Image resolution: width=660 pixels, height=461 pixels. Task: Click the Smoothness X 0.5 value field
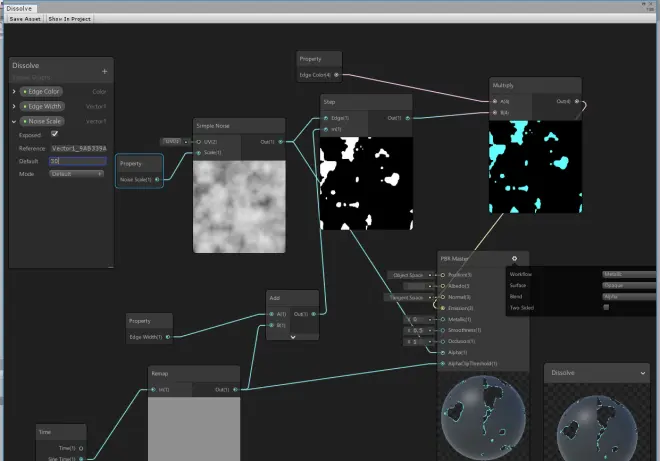418,330
